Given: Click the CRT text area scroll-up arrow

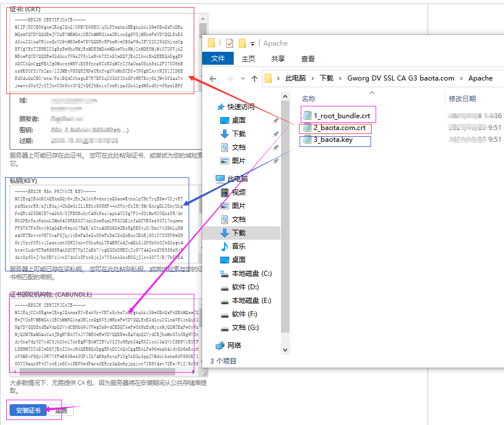Looking at the screenshot, I should tap(203, 19).
